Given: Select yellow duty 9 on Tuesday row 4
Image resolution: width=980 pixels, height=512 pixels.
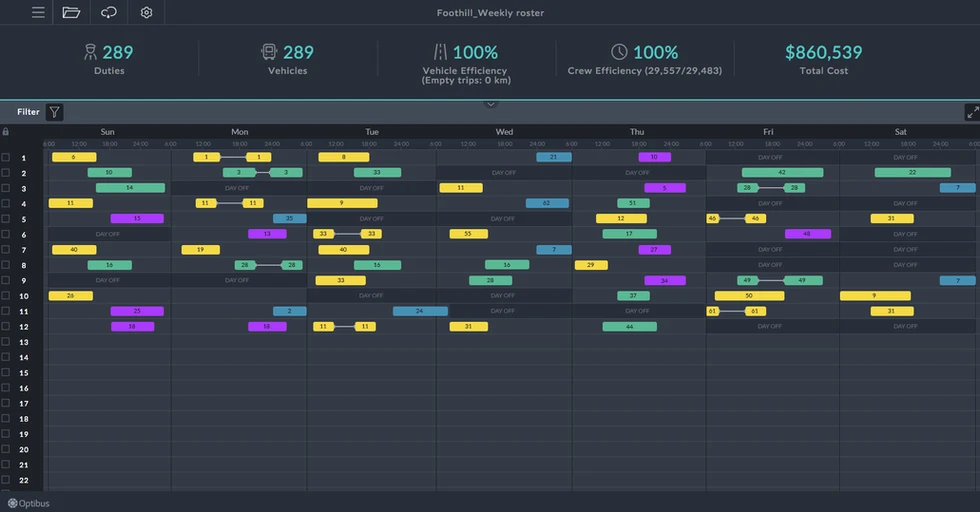Looking at the screenshot, I should (342, 203).
